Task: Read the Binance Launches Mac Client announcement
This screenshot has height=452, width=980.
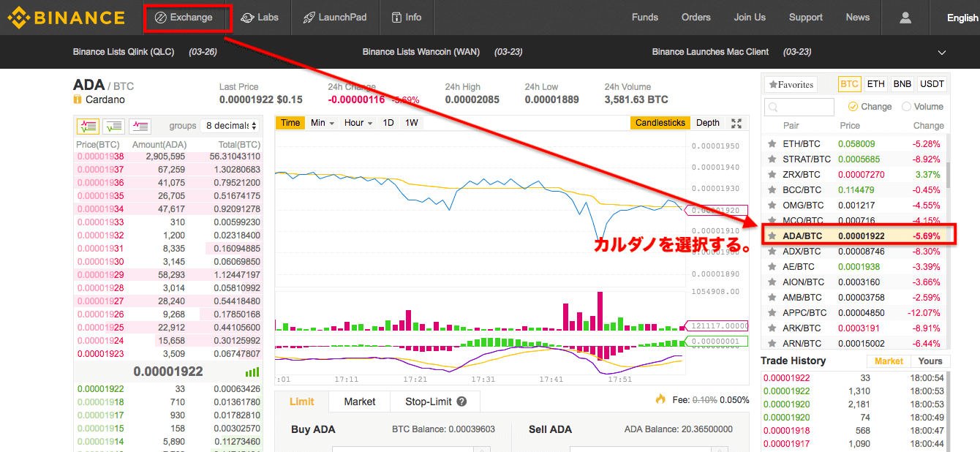Action: (x=710, y=53)
